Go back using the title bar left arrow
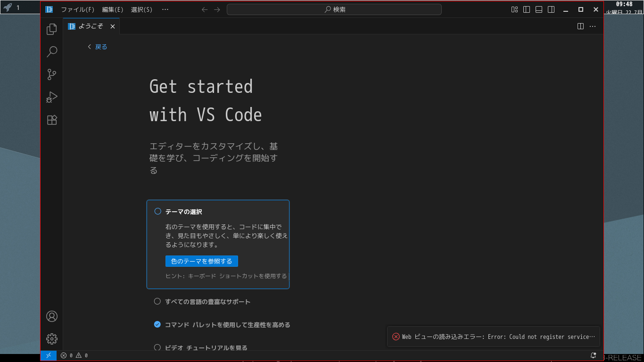This screenshot has height=362, width=644. click(x=205, y=9)
